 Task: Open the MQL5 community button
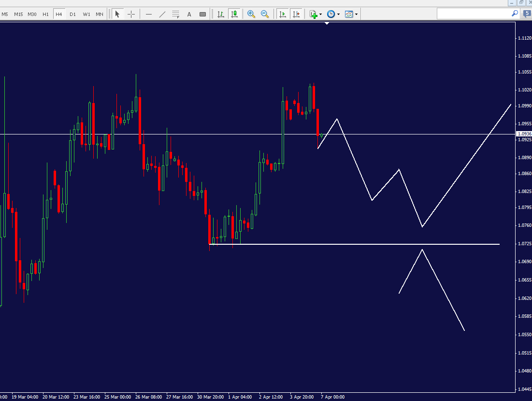click(526, 14)
